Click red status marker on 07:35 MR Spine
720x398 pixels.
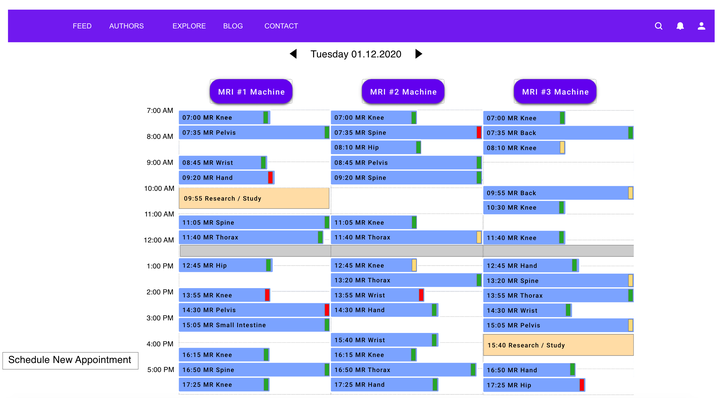[478, 133]
